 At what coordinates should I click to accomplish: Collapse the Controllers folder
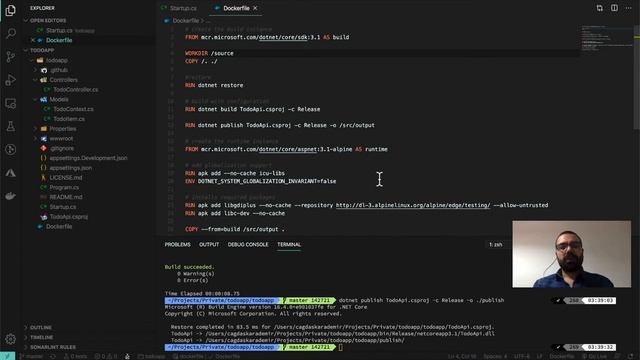click(63, 80)
